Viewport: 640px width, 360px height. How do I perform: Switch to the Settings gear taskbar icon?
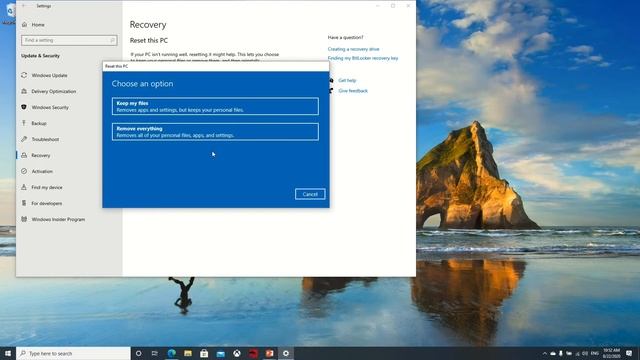pos(286,353)
